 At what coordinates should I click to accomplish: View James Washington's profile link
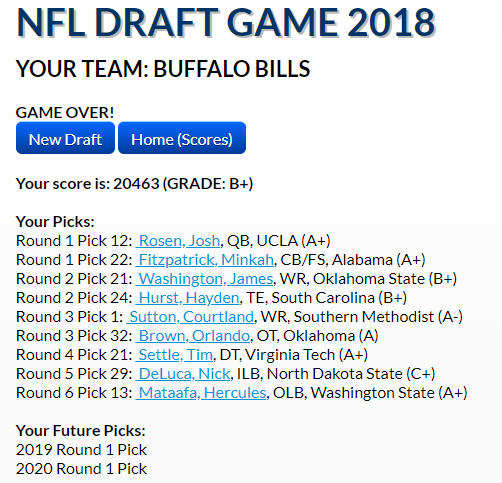coord(205,279)
